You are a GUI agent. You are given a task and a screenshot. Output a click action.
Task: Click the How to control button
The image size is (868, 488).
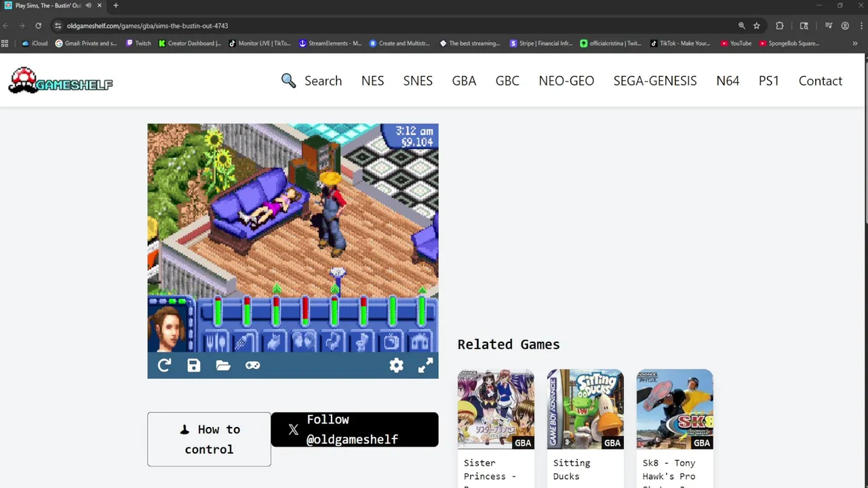209,439
